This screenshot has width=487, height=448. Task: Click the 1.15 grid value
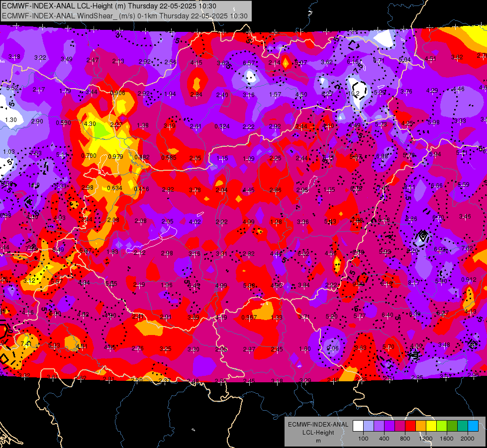(x=222, y=158)
